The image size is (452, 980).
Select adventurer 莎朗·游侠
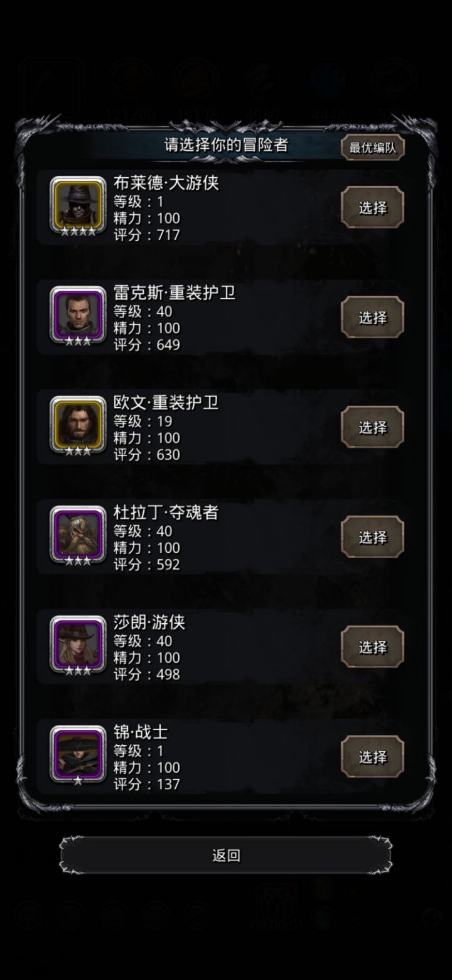(x=372, y=647)
